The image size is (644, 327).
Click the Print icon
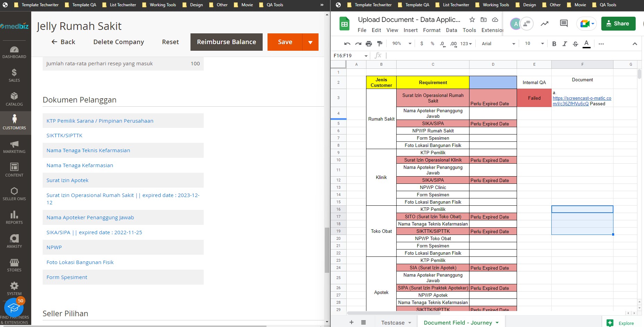369,43
